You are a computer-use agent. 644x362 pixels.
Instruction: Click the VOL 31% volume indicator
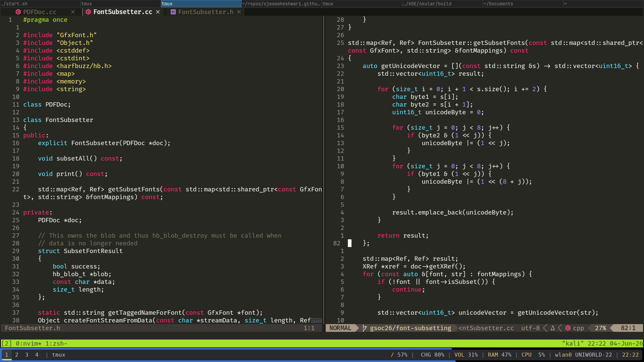[x=466, y=355]
